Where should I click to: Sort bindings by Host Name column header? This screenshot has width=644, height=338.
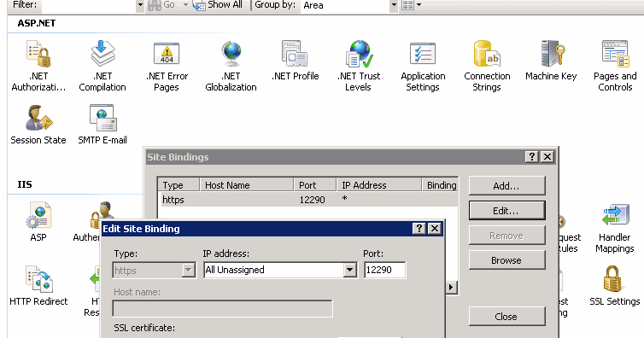pyautogui.click(x=247, y=185)
